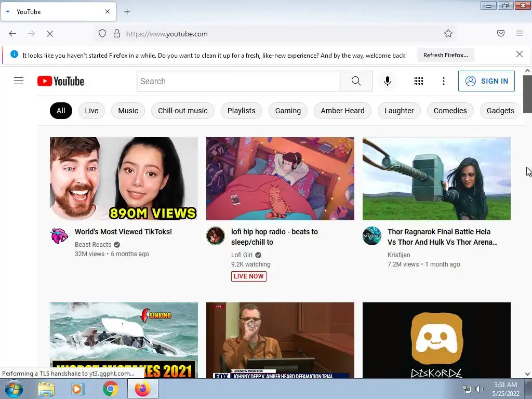
Task: Launch Google Chrome from taskbar
Action: 111,389
